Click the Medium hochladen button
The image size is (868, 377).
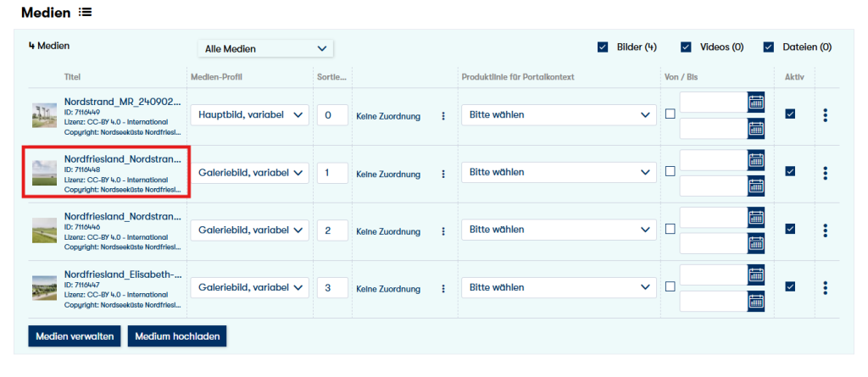pyautogui.click(x=176, y=336)
